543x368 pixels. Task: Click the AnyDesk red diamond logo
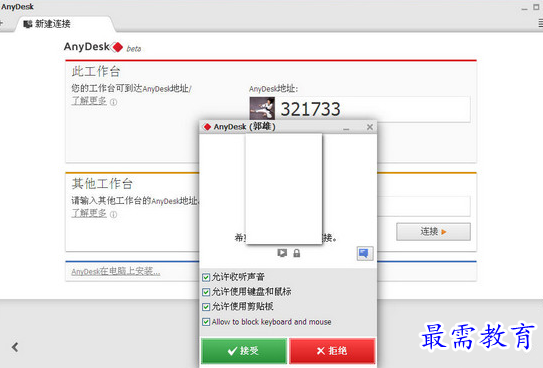[x=117, y=47]
